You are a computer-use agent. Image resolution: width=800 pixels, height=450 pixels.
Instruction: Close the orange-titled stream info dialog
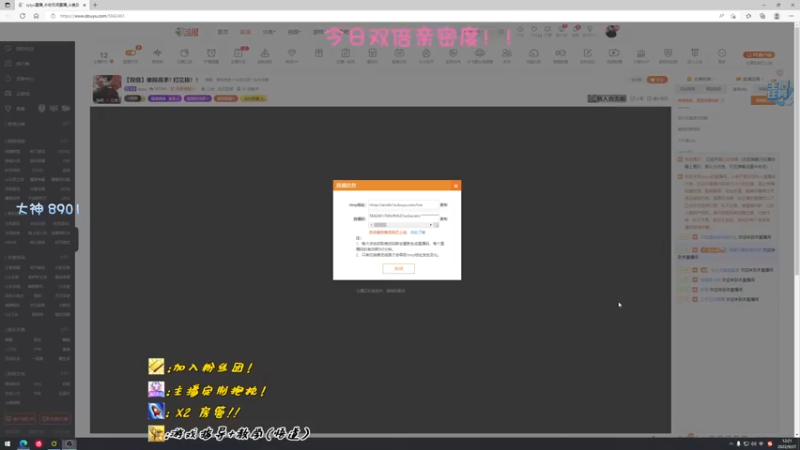[456, 186]
